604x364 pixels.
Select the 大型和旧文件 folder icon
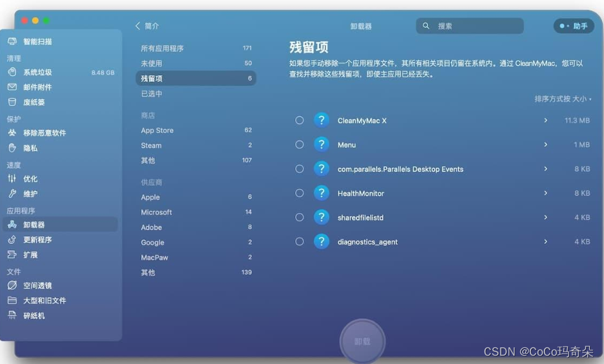click(x=12, y=300)
